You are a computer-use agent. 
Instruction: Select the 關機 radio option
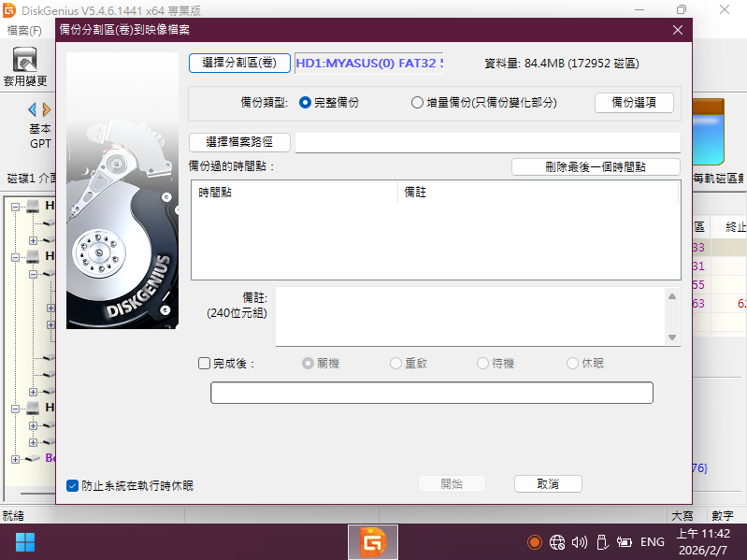click(308, 364)
